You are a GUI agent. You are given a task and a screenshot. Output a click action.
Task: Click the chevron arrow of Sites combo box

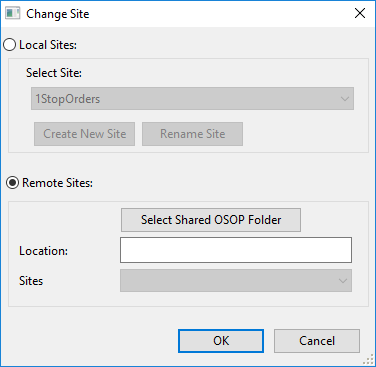tap(343, 281)
